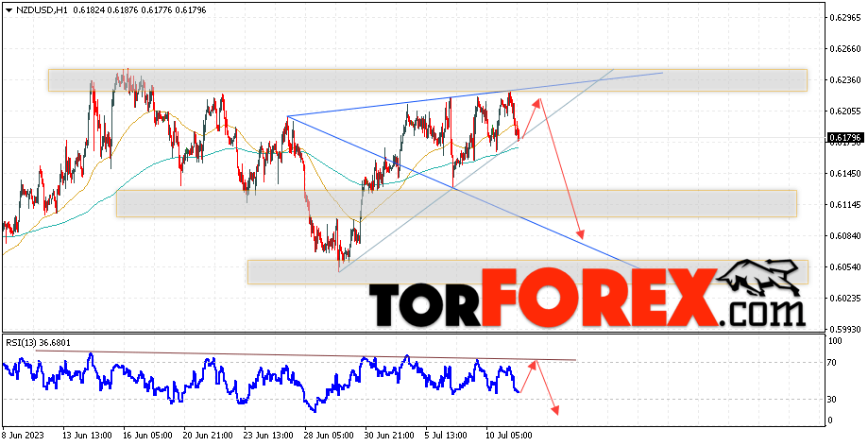
Task: Click the 0.62360 price axis label
Action: click(x=844, y=80)
